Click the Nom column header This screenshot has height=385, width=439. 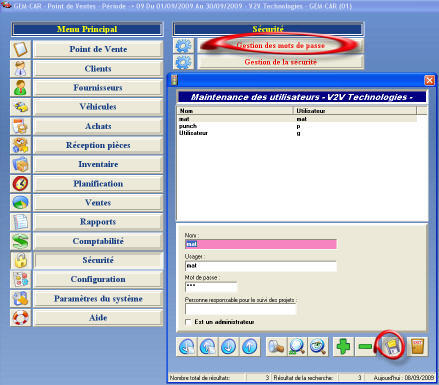[235, 111]
